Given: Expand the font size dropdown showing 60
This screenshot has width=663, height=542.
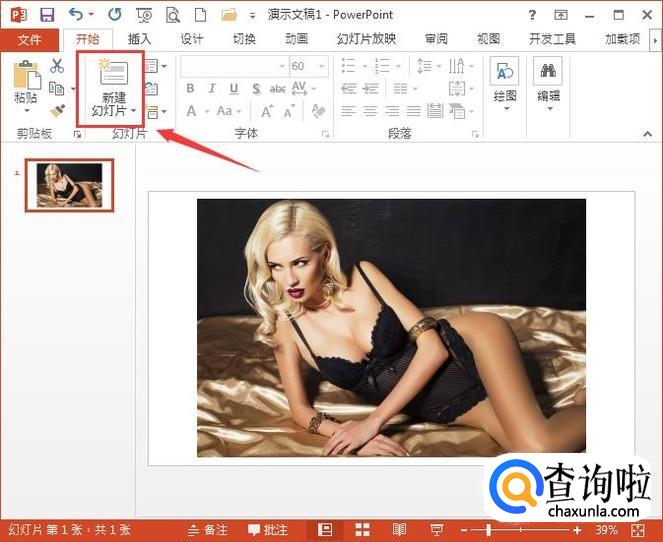Looking at the screenshot, I should point(323,66).
